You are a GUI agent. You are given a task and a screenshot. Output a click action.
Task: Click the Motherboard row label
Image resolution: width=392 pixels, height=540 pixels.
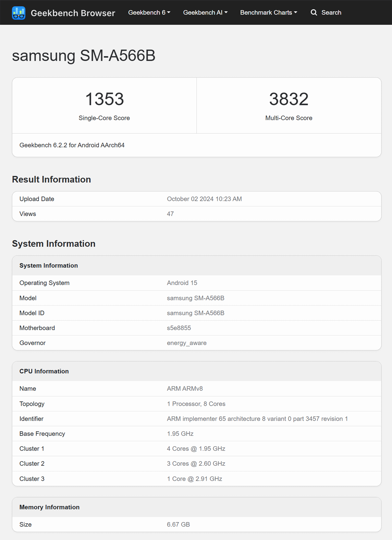click(x=37, y=328)
